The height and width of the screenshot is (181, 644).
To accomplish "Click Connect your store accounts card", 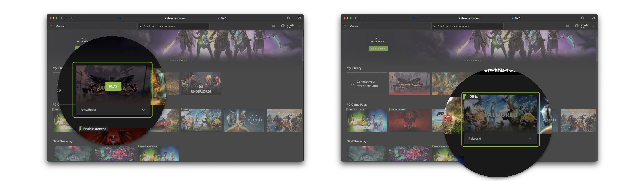I will click(x=367, y=84).
